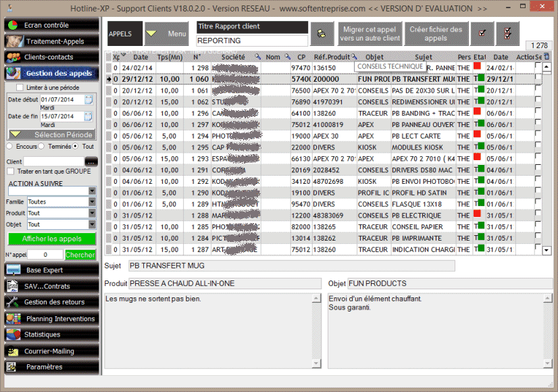The width and height of the screenshot is (558, 392).
Task: Click the N°appel input field
Action: click(x=45, y=255)
